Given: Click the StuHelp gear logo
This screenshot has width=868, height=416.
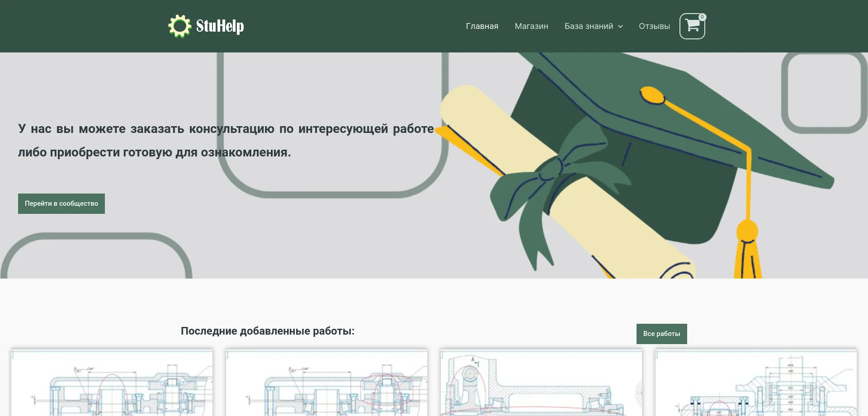Looking at the screenshot, I should click(180, 26).
